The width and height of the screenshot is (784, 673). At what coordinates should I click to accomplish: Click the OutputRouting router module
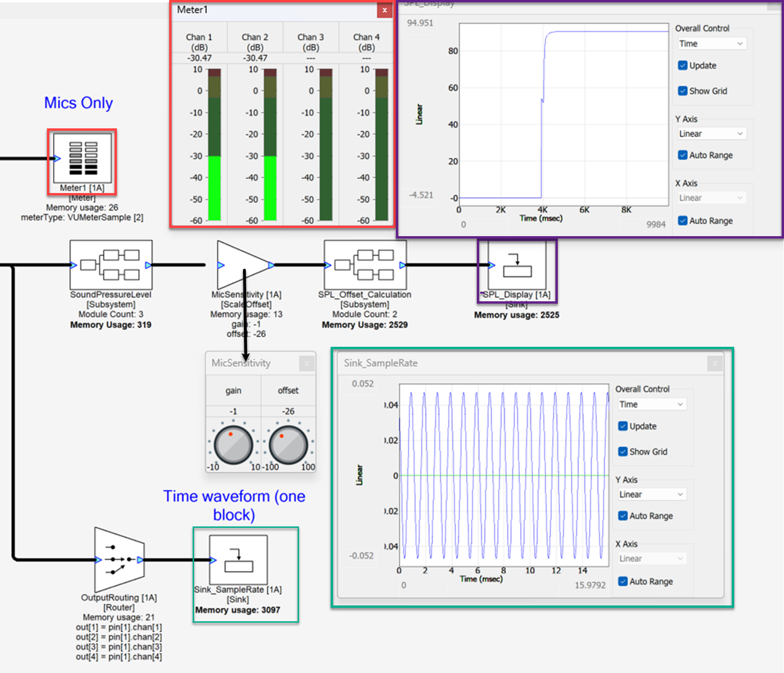point(119,559)
